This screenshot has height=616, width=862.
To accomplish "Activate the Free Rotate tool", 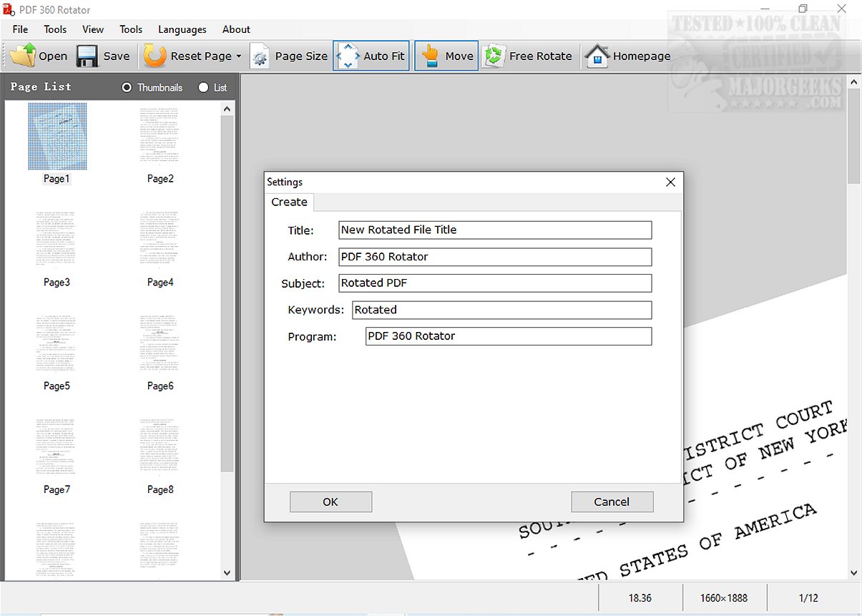I will click(527, 56).
